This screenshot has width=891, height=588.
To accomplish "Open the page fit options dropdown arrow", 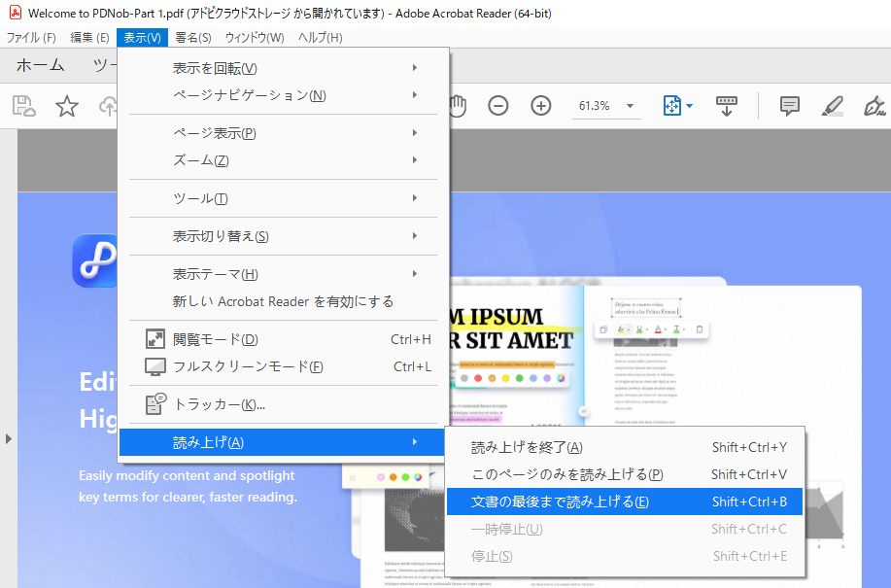I will pos(687,105).
